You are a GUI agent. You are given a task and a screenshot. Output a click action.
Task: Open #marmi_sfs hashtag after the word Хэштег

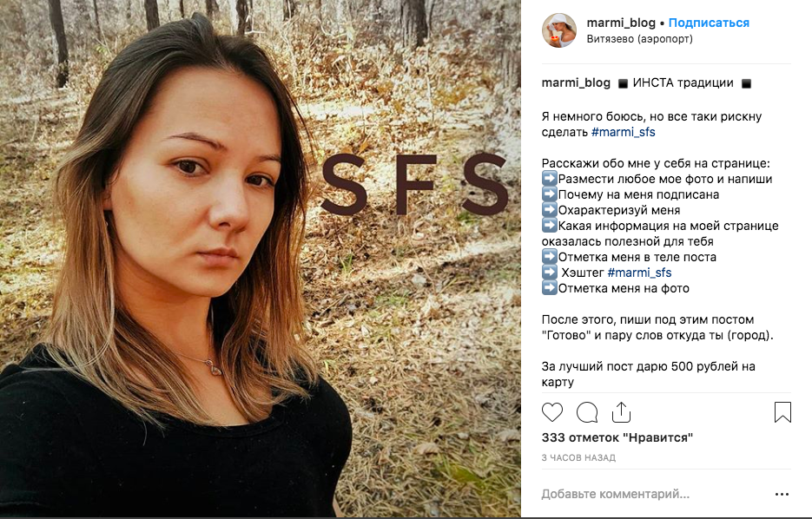tap(639, 273)
